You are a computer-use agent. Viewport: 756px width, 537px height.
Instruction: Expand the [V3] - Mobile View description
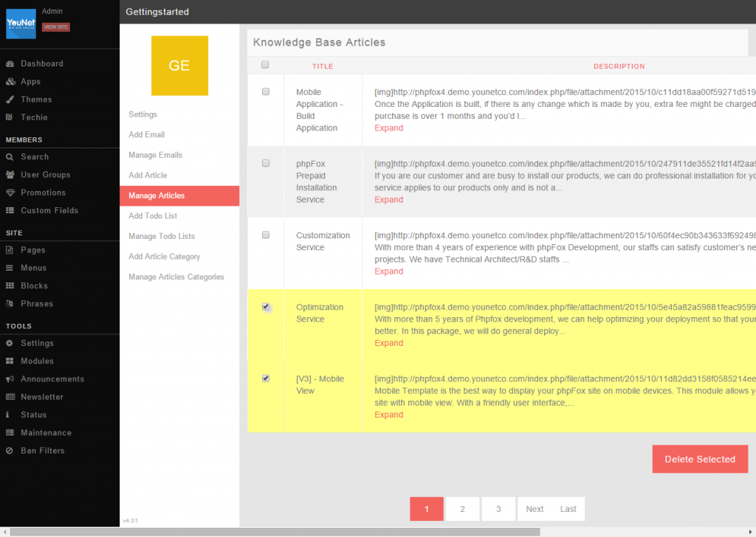388,415
